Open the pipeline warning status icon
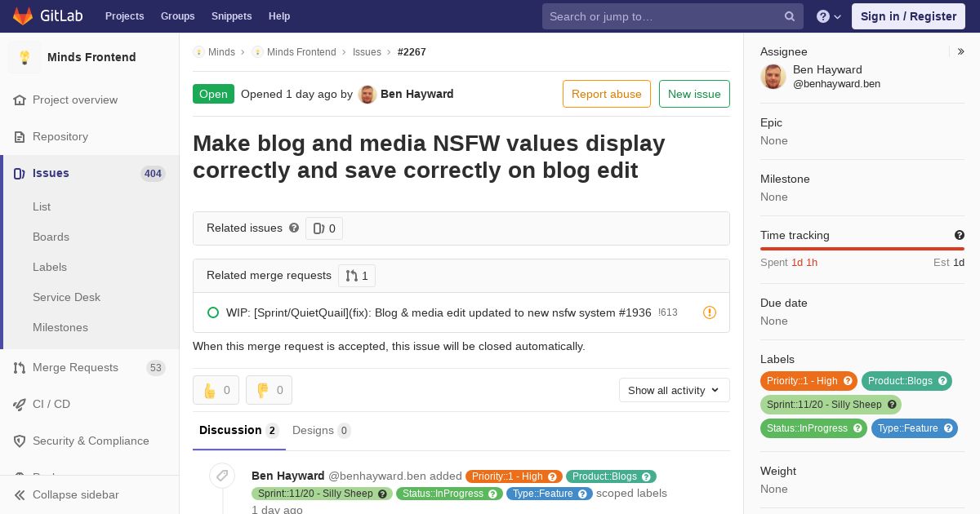980x514 pixels. click(710, 312)
